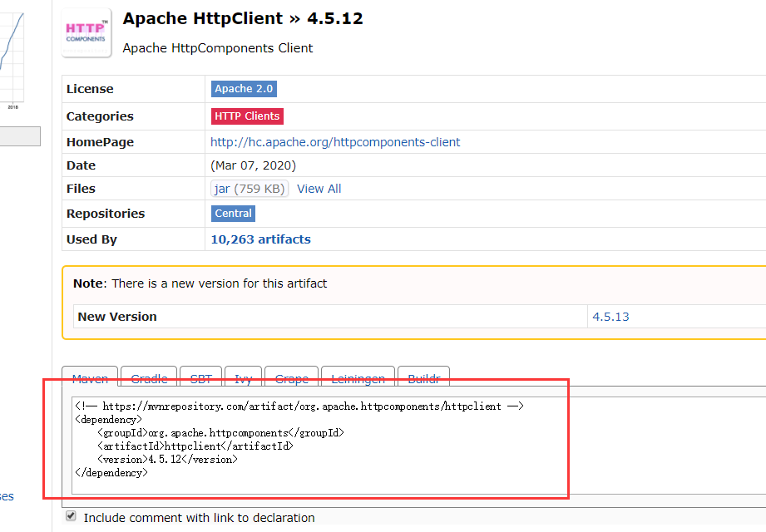
Task: Switch to the Gradle tab
Action: pyautogui.click(x=148, y=378)
